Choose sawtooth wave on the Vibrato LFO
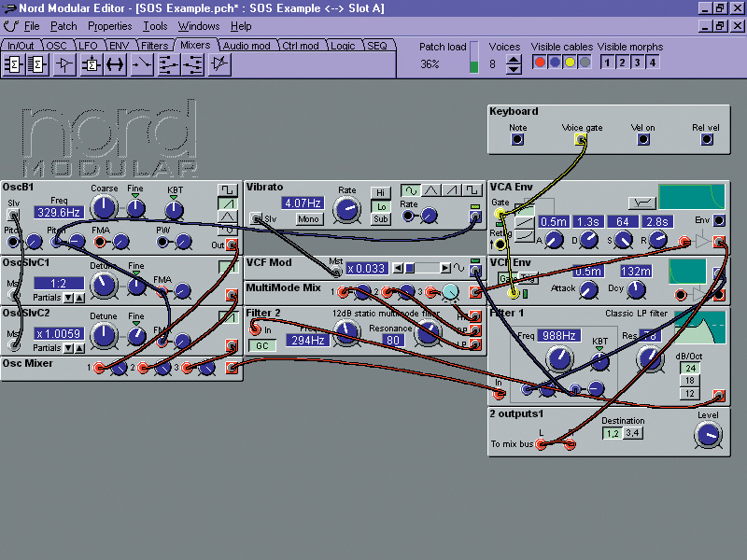 pos(451,191)
